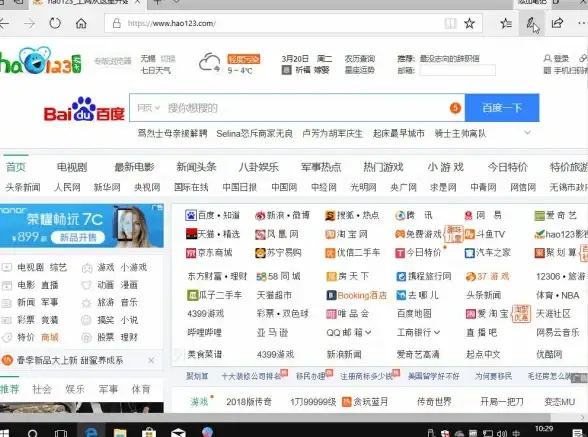Open 新浪·微博 site link
The height and width of the screenshot is (437, 588).
pyautogui.click(x=282, y=215)
